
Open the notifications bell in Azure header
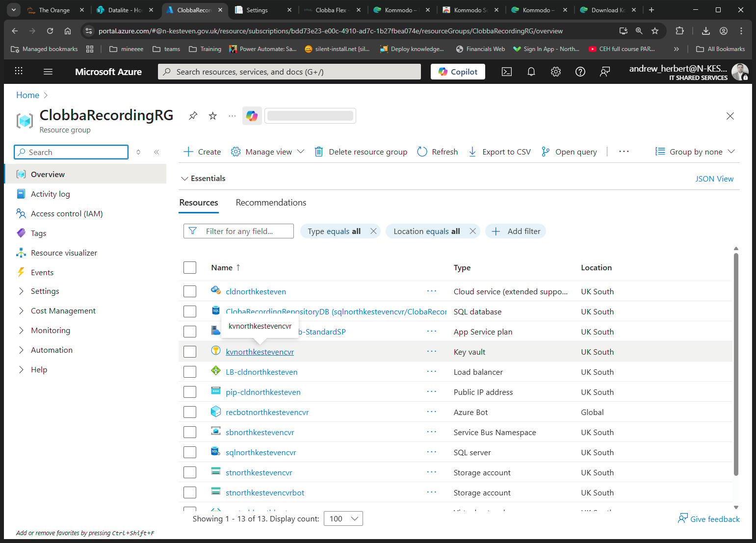[x=531, y=72]
